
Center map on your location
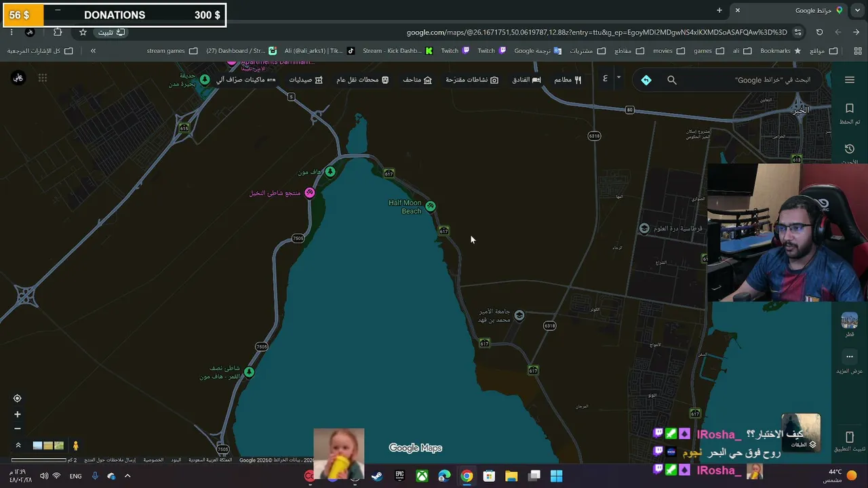[18, 399]
